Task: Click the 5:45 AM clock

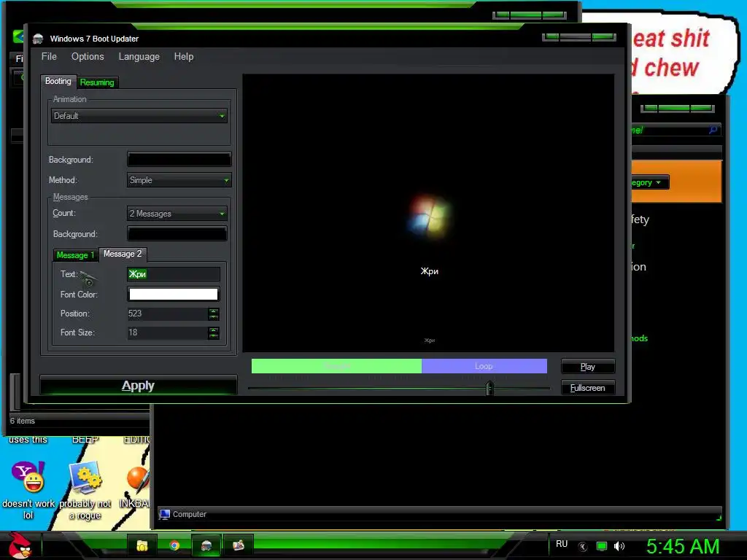Action: tap(683, 546)
